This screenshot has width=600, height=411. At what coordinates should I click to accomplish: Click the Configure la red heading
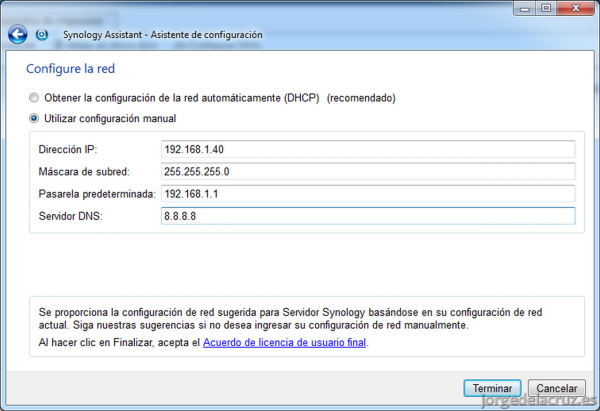click(70, 69)
